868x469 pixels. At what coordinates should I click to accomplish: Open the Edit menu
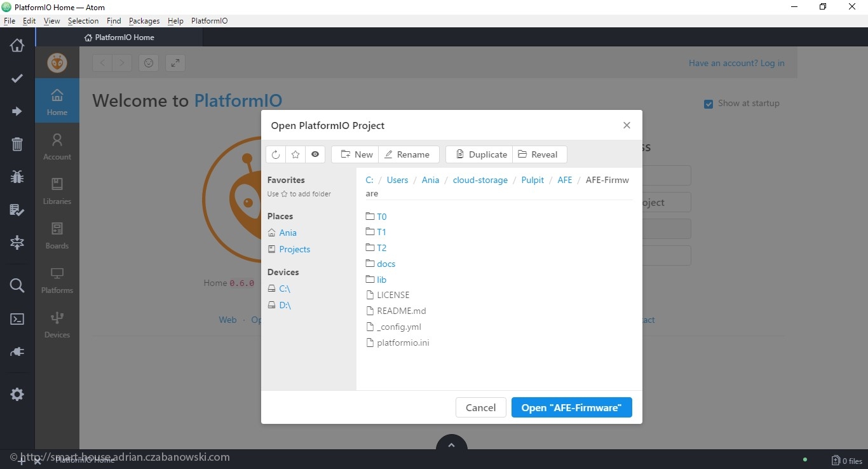point(29,21)
